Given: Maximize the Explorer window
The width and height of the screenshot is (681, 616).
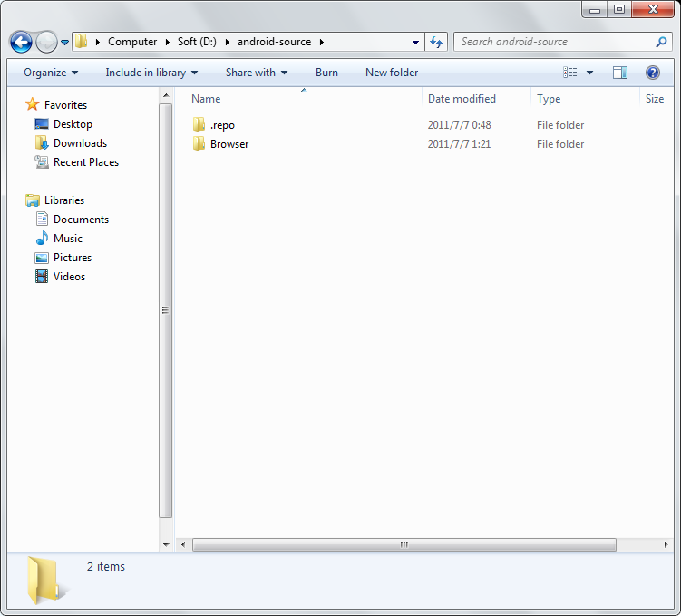Looking at the screenshot, I should [619, 10].
